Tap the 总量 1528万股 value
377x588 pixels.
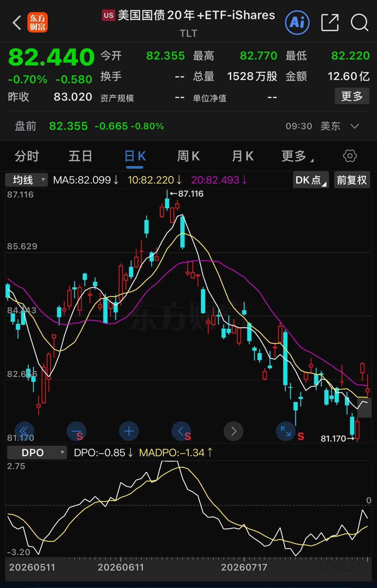(x=252, y=77)
